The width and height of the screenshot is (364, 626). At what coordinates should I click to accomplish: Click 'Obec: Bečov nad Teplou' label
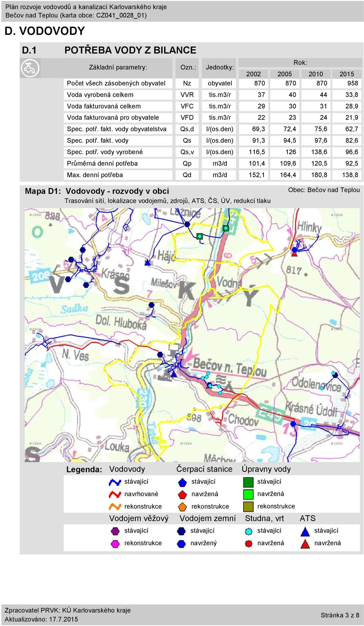pyautogui.click(x=324, y=190)
